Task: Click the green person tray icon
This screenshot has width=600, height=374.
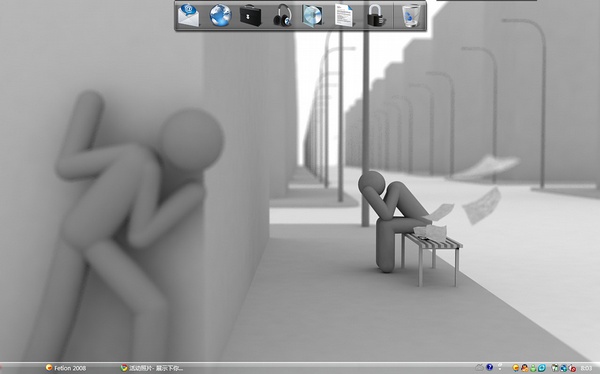Action: (x=533, y=368)
